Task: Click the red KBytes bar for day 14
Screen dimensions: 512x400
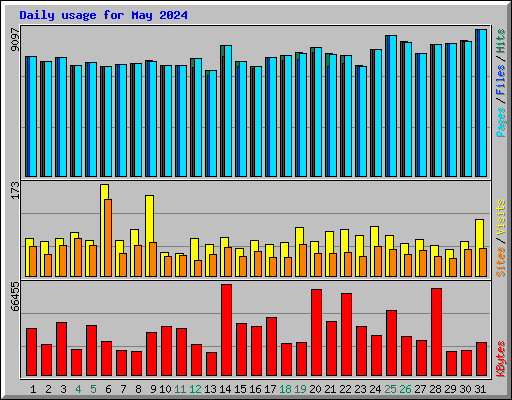Action: tap(226, 330)
